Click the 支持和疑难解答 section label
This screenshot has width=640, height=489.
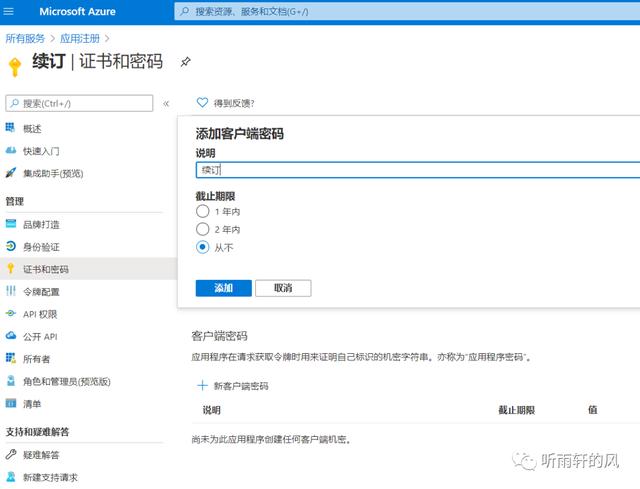[37, 432]
